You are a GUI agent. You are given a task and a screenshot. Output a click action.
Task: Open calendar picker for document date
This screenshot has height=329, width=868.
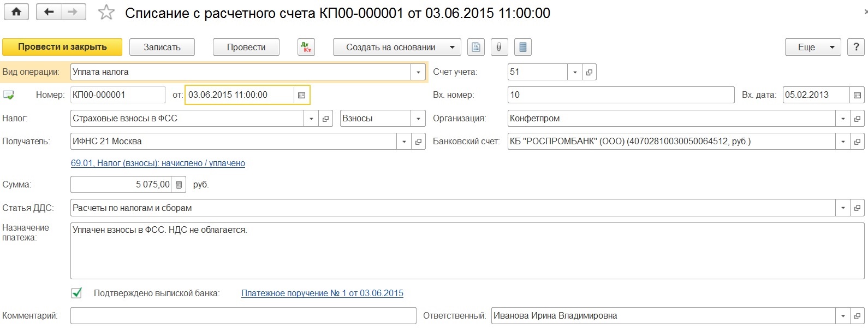coord(301,95)
